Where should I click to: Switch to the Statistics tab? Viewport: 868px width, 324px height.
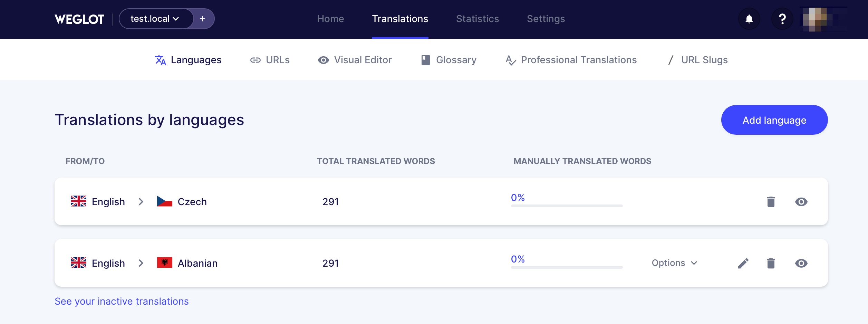pos(477,19)
